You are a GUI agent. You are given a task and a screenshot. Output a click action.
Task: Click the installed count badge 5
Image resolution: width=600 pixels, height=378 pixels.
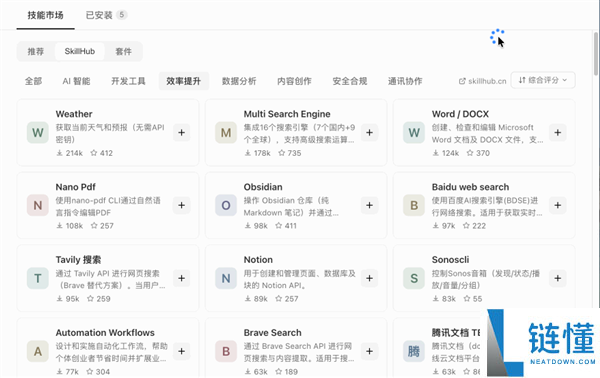tap(122, 15)
